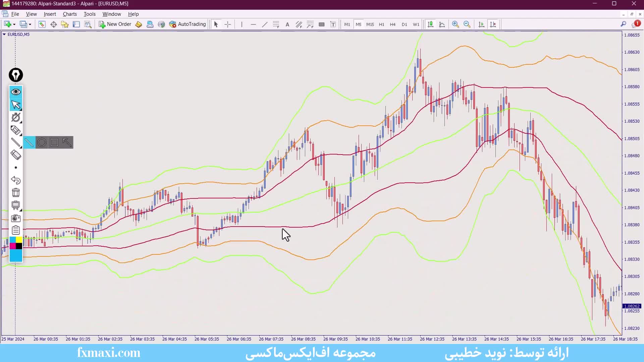This screenshot has height=362, width=644.
Task: Toggle chart auto scroll button
Action: click(x=481, y=24)
